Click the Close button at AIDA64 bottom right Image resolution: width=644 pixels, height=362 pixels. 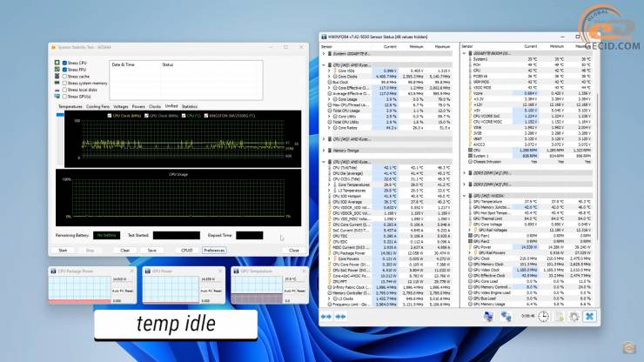[294, 251]
